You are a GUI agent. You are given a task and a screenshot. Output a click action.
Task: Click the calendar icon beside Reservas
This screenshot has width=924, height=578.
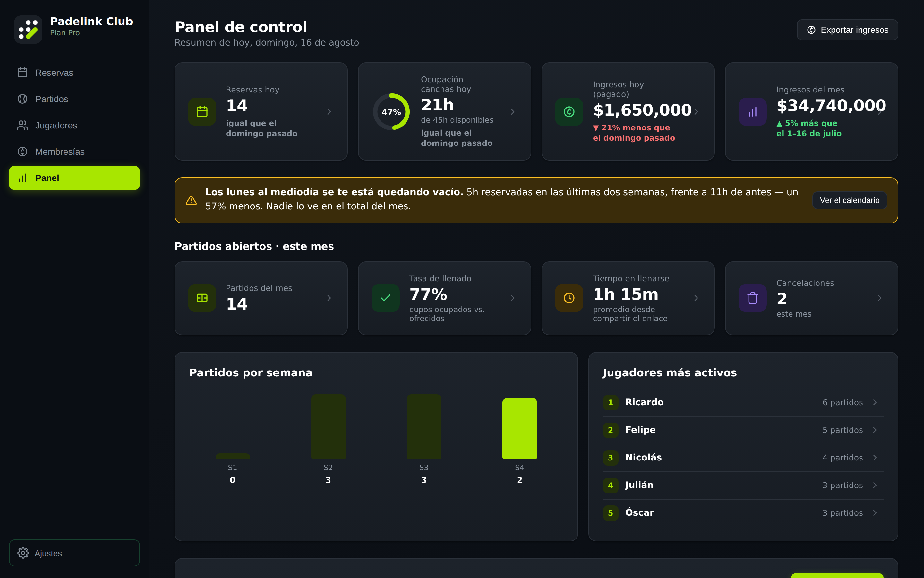(22, 73)
